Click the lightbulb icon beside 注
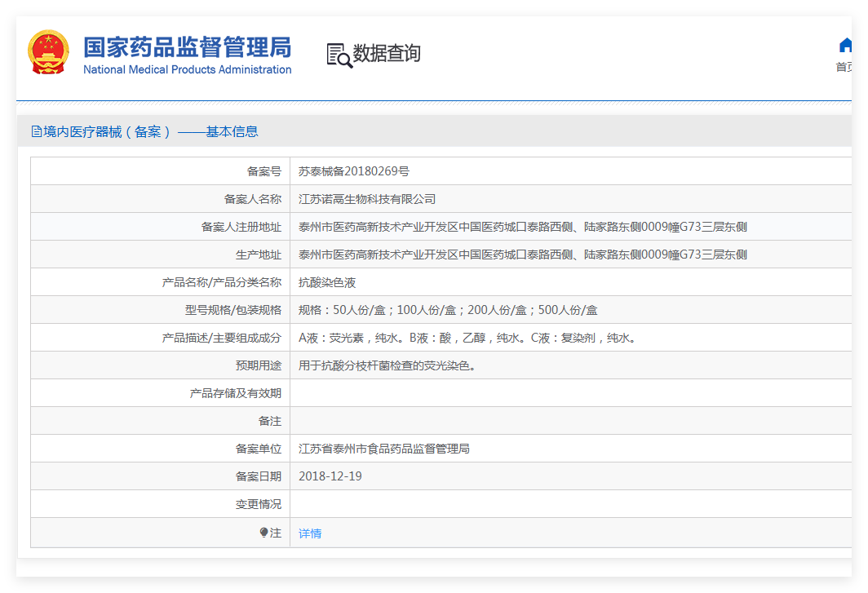868x593 pixels. [263, 533]
